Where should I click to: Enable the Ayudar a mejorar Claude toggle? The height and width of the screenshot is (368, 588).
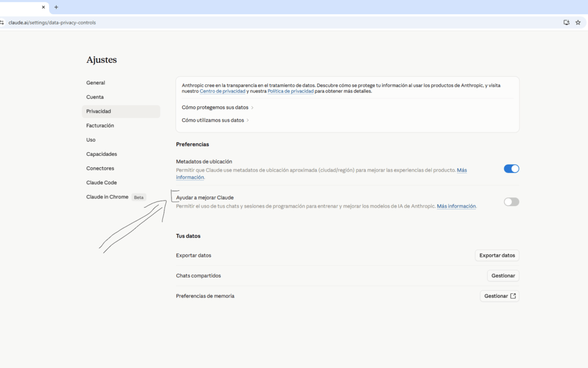(511, 202)
